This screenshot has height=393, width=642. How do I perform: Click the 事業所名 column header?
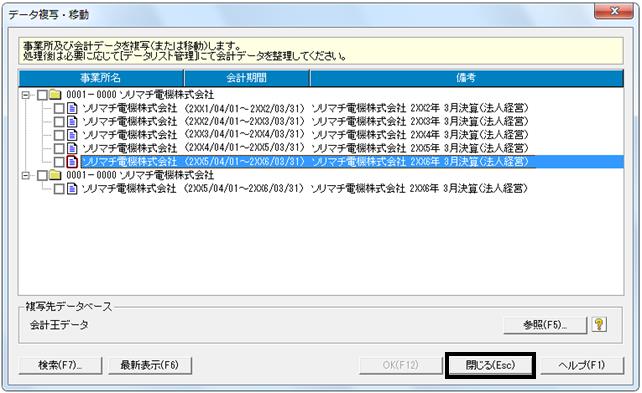click(101, 78)
